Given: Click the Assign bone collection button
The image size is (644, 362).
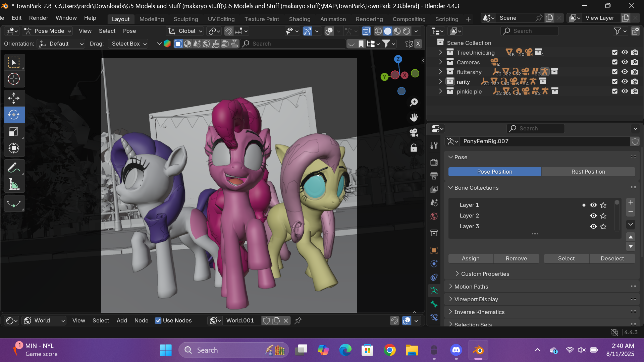Looking at the screenshot, I should (471, 258).
